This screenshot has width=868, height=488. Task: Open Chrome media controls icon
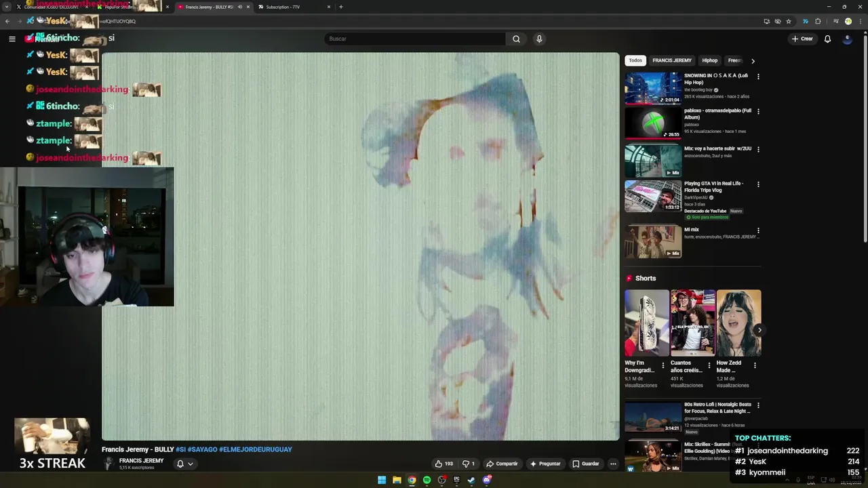(x=836, y=21)
